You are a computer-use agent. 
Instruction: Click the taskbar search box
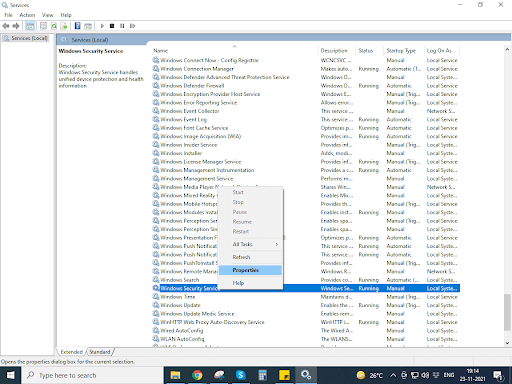tap(93, 375)
